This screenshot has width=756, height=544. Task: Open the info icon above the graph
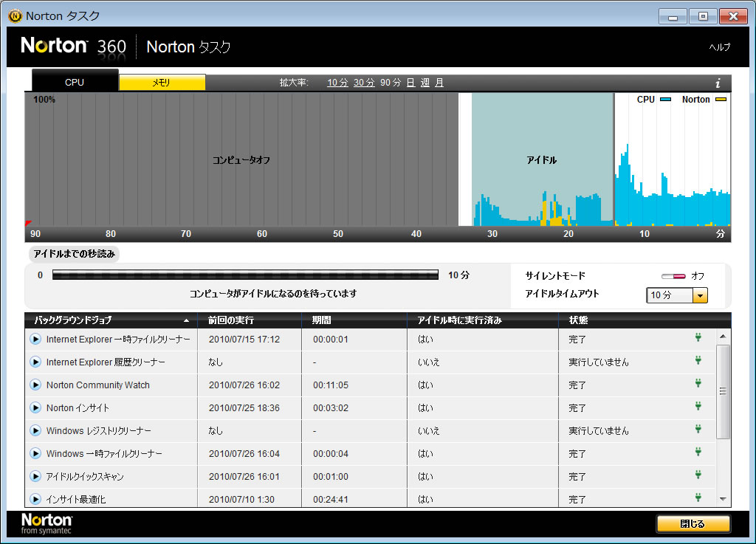[718, 83]
